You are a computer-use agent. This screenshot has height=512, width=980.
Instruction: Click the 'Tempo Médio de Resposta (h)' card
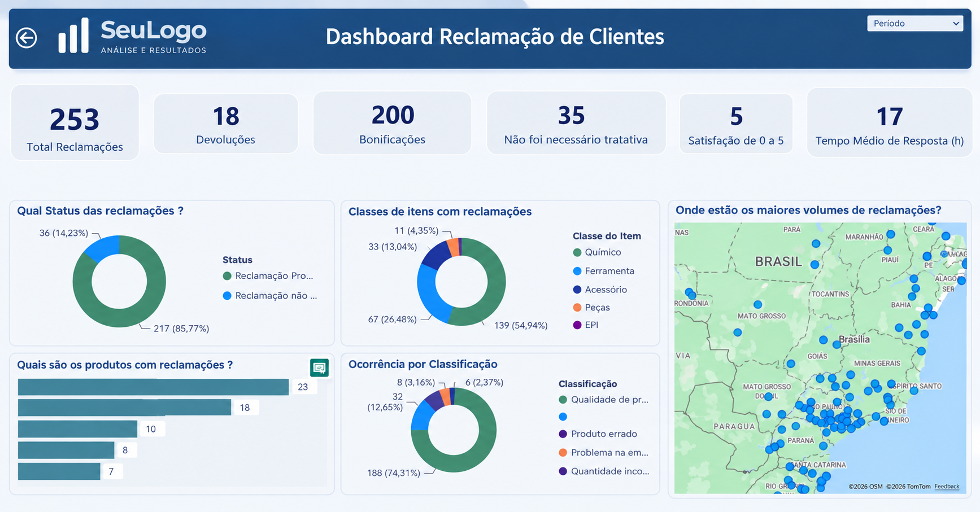(890, 122)
